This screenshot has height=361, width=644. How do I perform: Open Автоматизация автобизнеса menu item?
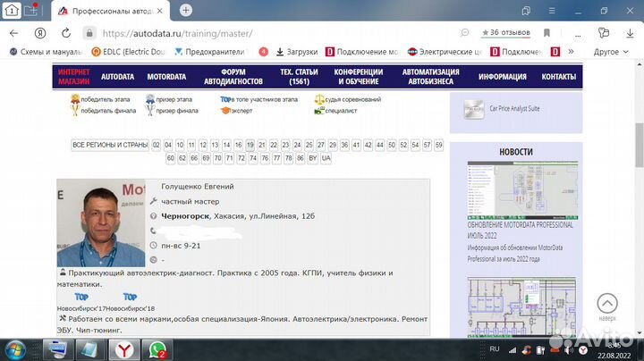coord(431,77)
